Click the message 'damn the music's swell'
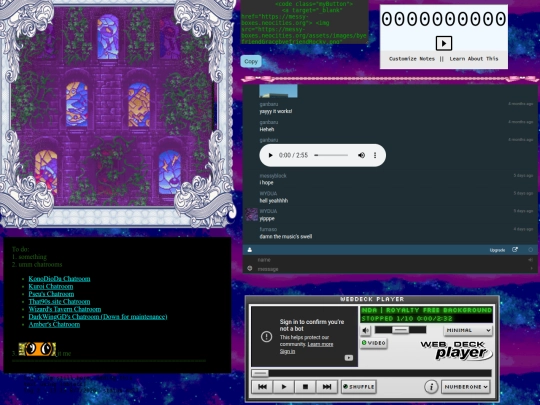This screenshot has height=405, width=540. point(286,237)
